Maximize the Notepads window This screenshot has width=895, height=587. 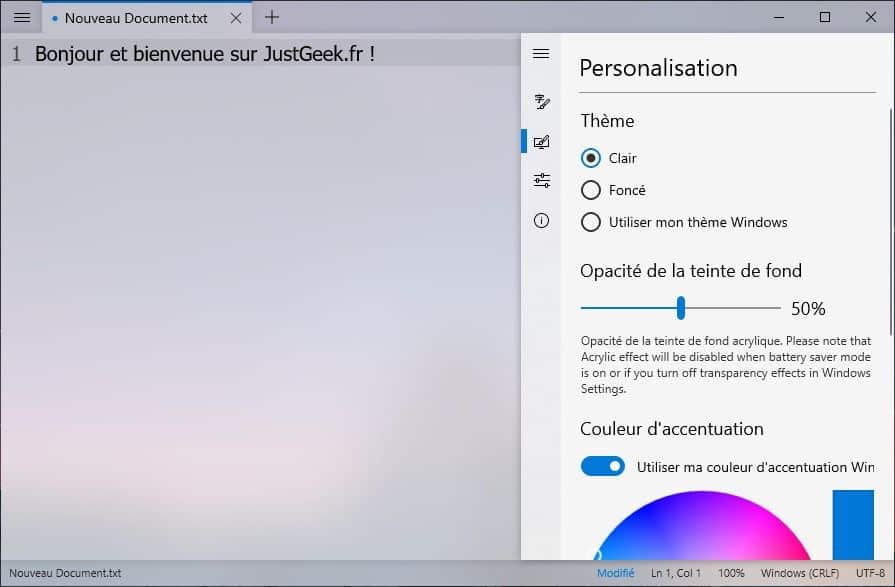pos(825,17)
